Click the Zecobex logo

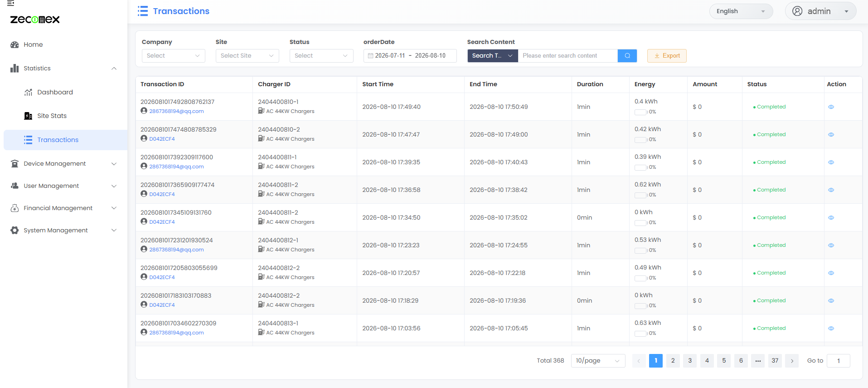pyautogui.click(x=35, y=20)
